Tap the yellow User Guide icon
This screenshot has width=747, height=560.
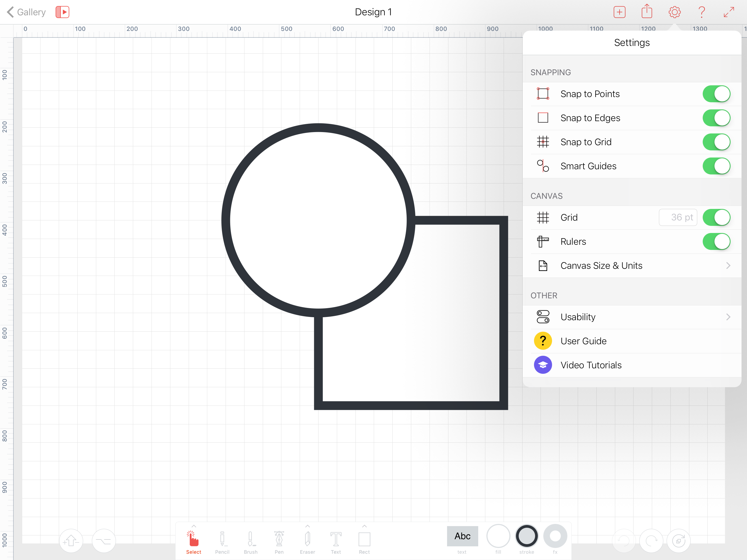(x=543, y=341)
